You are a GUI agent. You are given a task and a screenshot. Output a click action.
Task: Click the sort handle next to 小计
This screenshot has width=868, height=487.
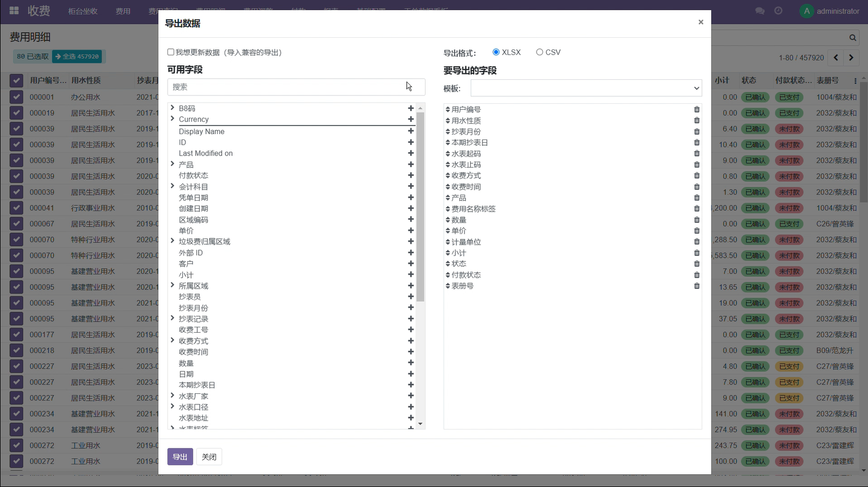coord(448,253)
